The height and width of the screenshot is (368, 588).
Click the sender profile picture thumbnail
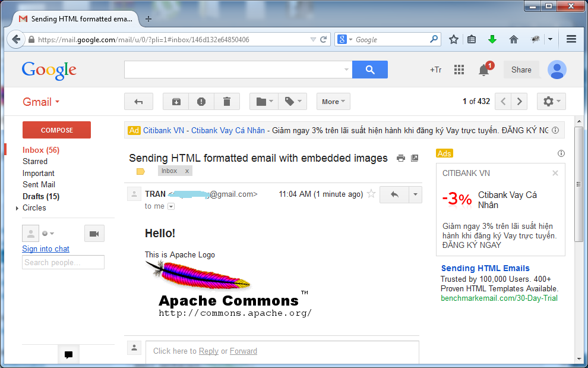(x=134, y=194)
